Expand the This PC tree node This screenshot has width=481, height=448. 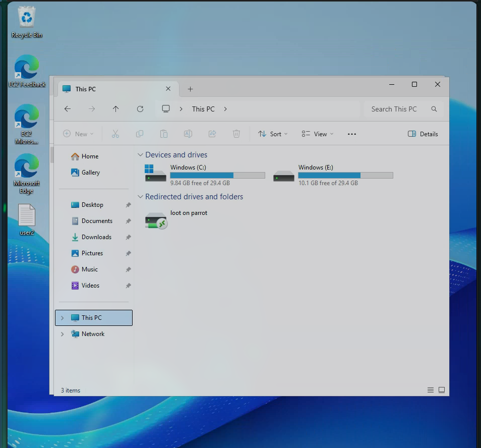(63, 318)
